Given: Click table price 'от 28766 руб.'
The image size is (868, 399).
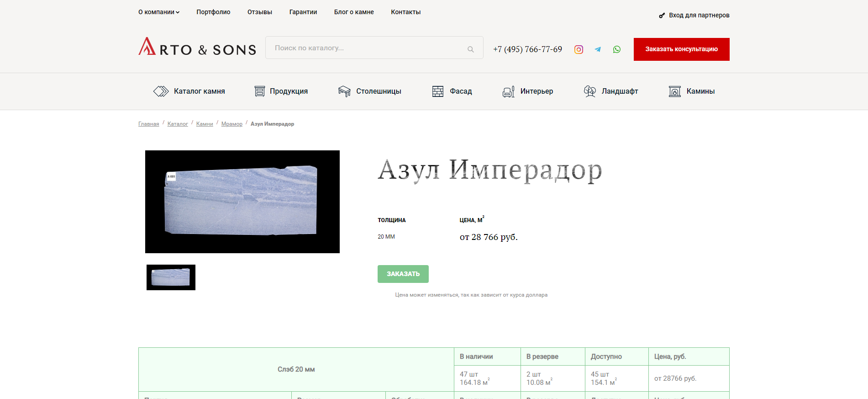Looking at the screenshot, I should point(675,378).
